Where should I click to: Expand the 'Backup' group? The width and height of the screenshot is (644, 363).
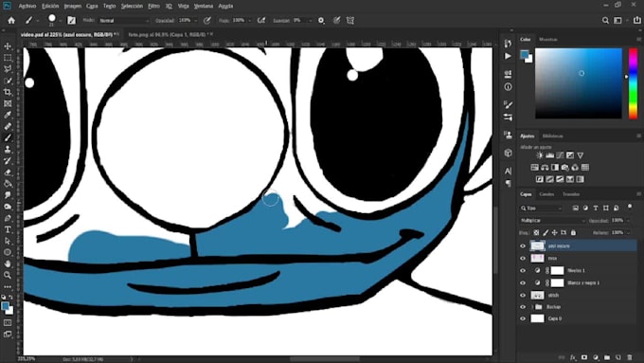coord(532,307)
